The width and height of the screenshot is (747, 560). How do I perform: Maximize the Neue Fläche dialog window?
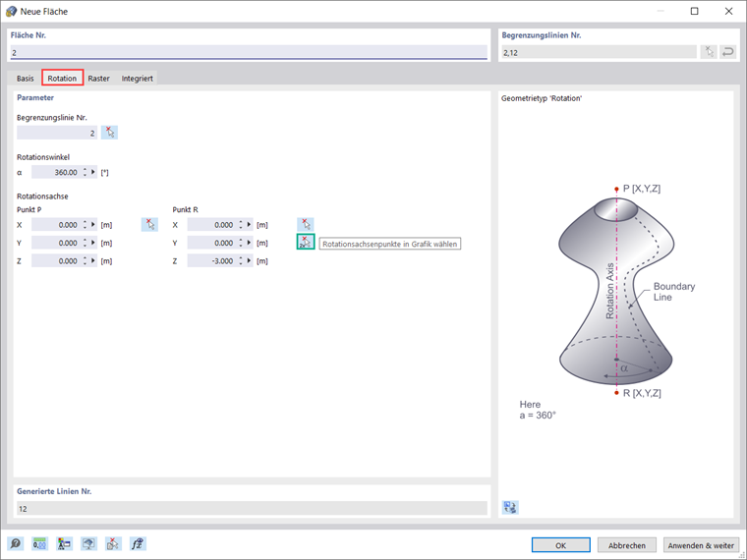[695, 11]
